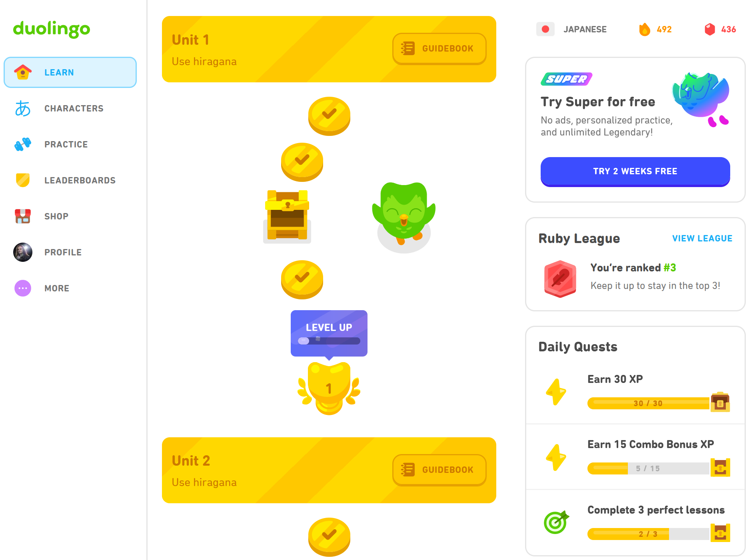Click the gems counter icon
Viewport: 755px width, 560px height.
(x=710, y=29)
